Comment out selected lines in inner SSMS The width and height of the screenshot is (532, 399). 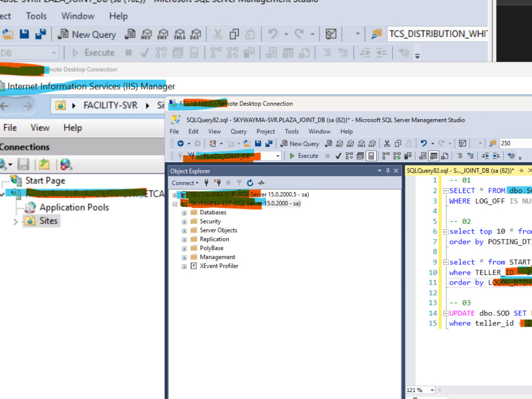(460, 156)
